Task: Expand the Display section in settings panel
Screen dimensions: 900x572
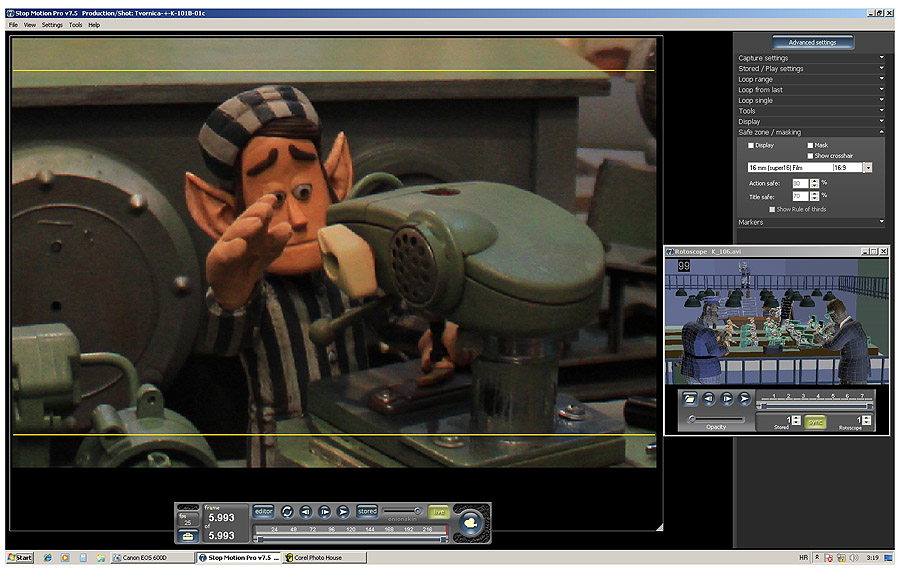Action: (810, 122)
